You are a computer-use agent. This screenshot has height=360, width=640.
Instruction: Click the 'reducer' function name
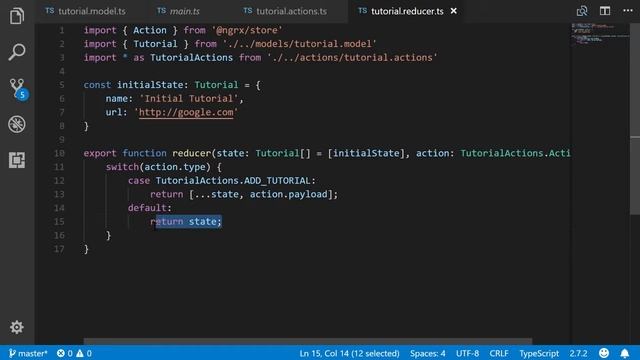tap(191, 153)
